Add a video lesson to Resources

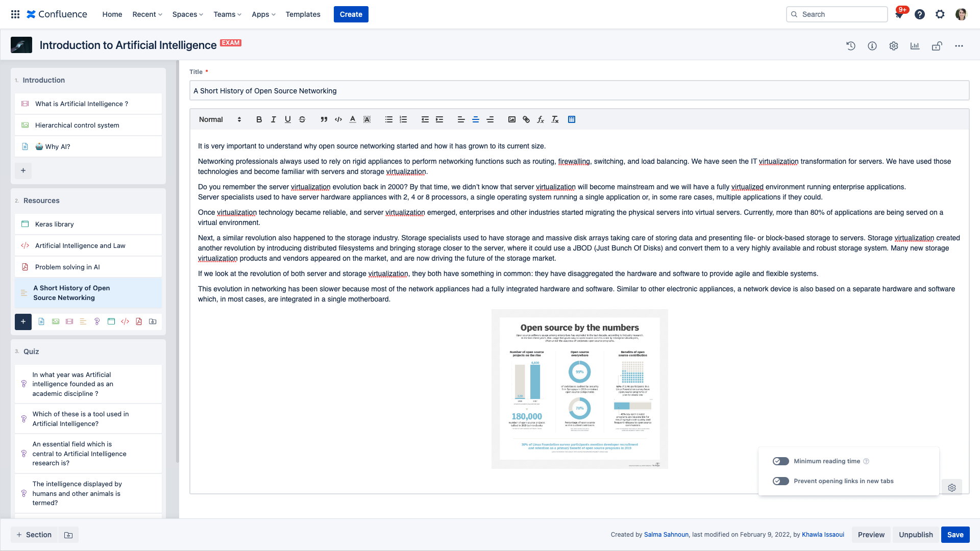[69, 321]
